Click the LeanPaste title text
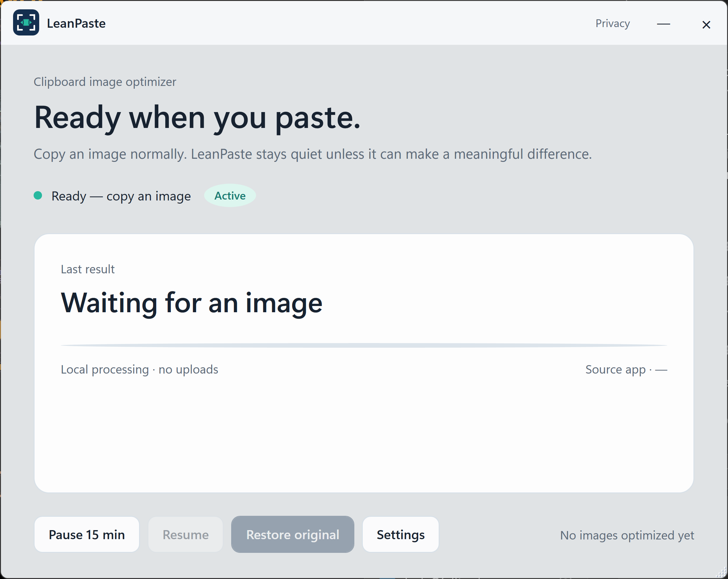This screenshot has width=728, height=579. (76, 23)
